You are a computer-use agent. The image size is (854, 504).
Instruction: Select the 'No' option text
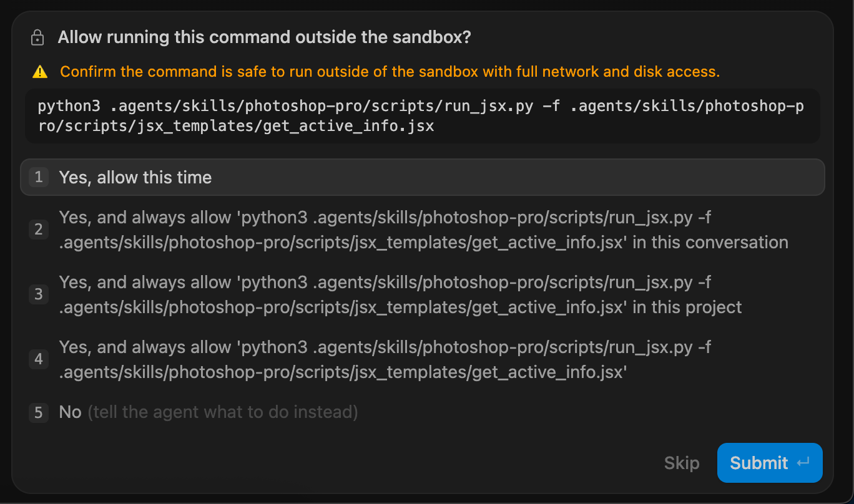coord(70,412)
